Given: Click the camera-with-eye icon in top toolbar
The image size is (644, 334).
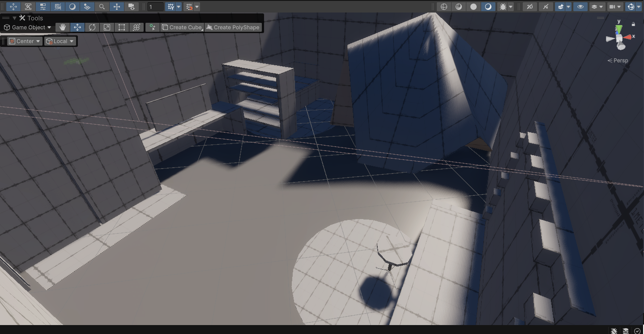Looking at the screenshot, I should point(132,7).
